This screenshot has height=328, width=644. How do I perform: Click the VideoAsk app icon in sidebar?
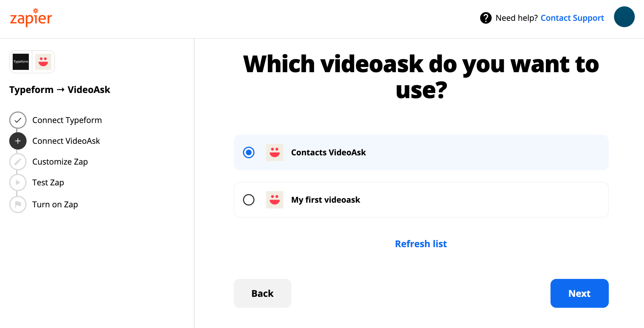43,62
